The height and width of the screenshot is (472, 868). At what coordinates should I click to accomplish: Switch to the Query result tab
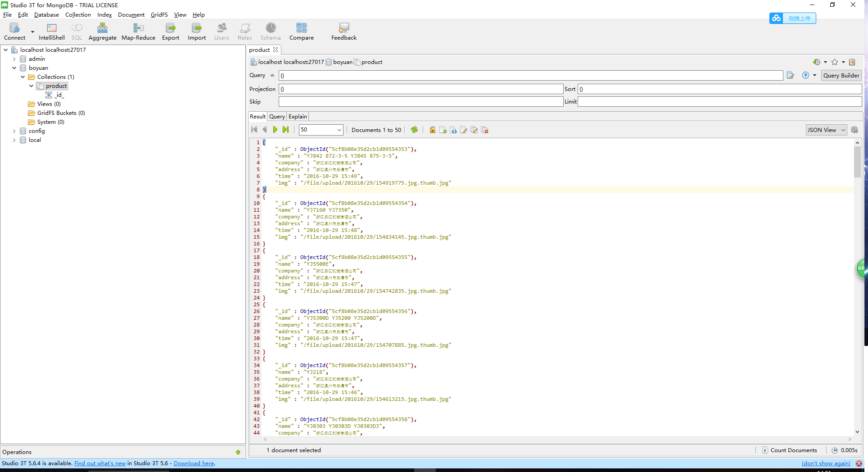click(277, 116)
